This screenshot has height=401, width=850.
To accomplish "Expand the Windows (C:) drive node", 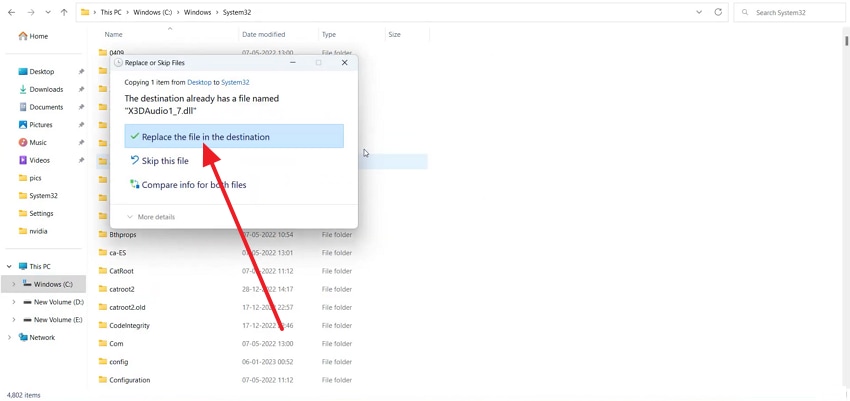I will click(14, 284).
